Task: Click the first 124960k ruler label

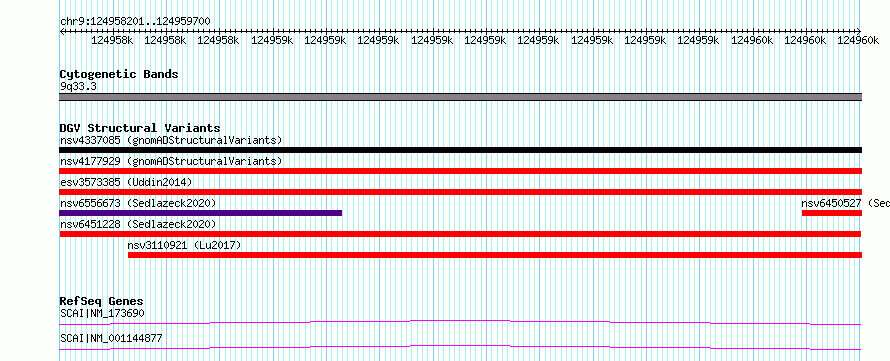Action: pos(752,40)
